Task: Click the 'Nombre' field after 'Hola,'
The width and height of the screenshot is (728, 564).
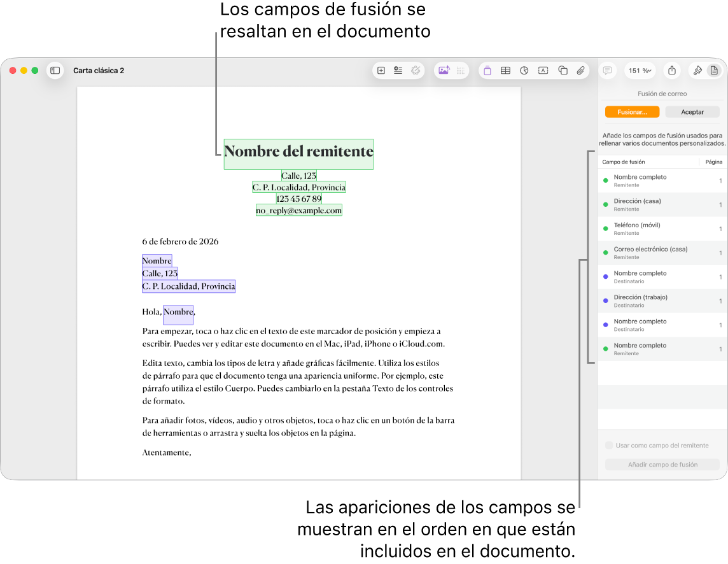Action: tap(178, 314)
